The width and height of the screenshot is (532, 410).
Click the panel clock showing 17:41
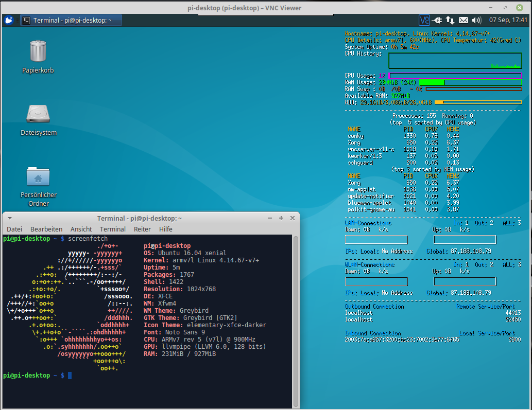(x=508, y=20)
